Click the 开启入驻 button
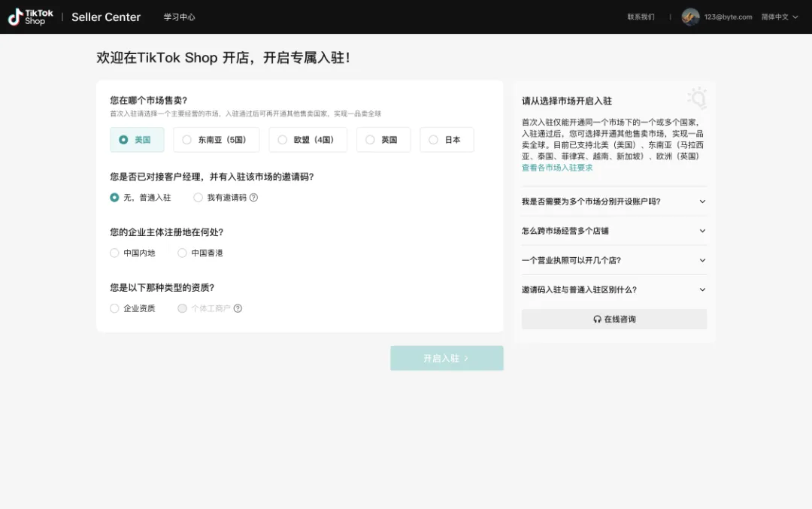This screenshot has width=812, height=509. tap(447, 358)
